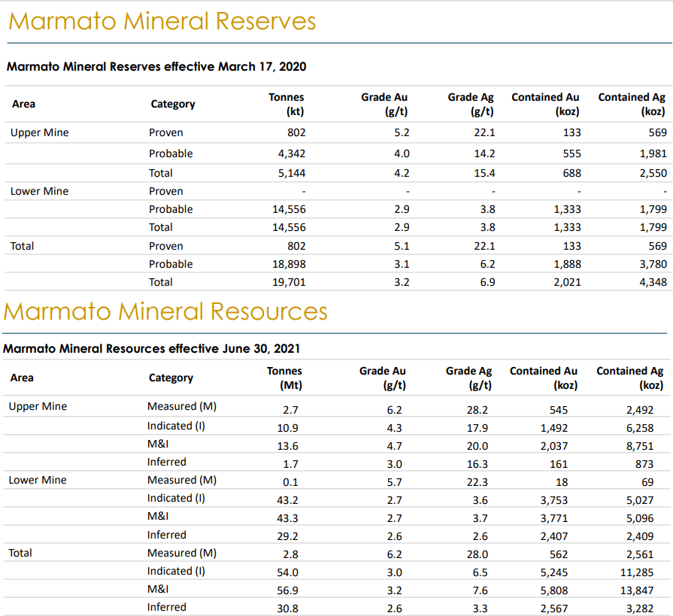Select tonnes value 5,144 for Upper Mine total

(292, 174)
